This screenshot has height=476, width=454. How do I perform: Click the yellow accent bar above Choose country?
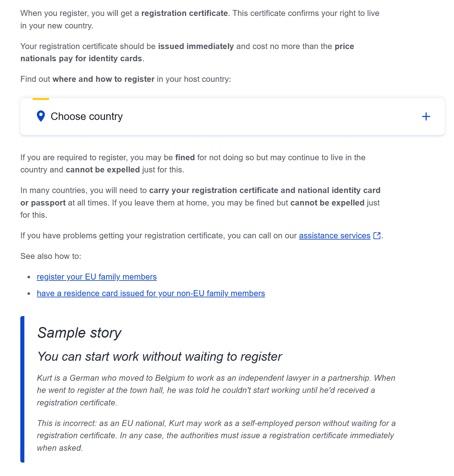coord(41,99)
